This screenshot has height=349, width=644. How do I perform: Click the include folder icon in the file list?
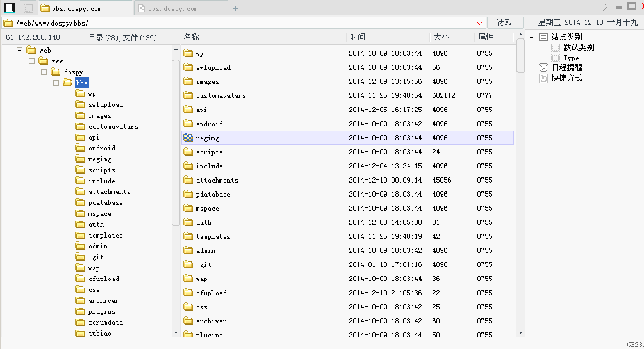(188, 166)
